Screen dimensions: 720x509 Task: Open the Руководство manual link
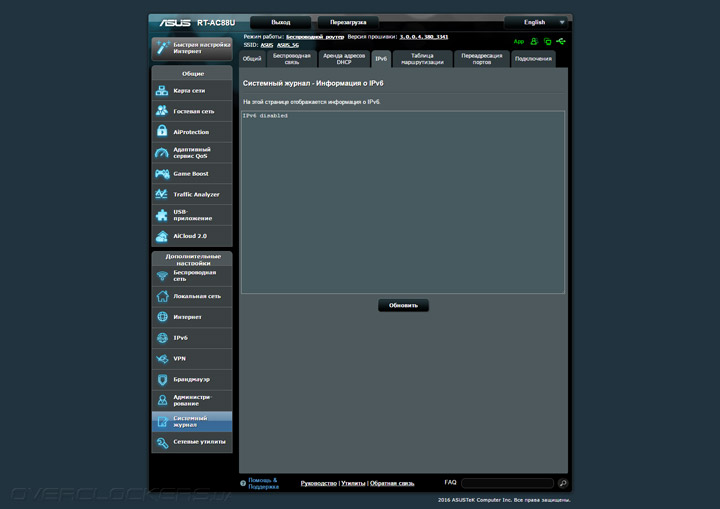319,483
